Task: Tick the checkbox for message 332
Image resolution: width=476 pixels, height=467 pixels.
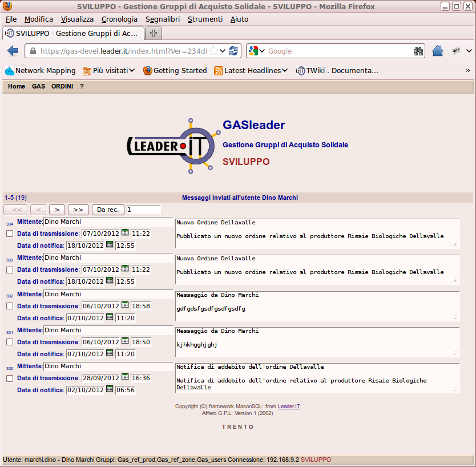Action: coord(10,306)
